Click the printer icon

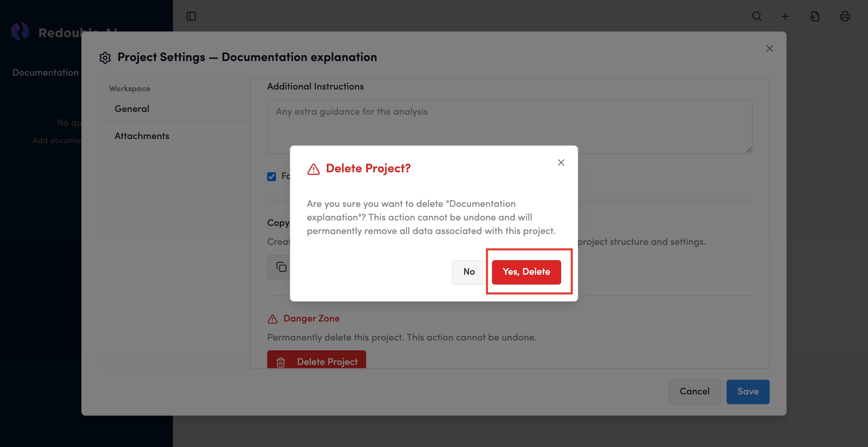[845, 16]
